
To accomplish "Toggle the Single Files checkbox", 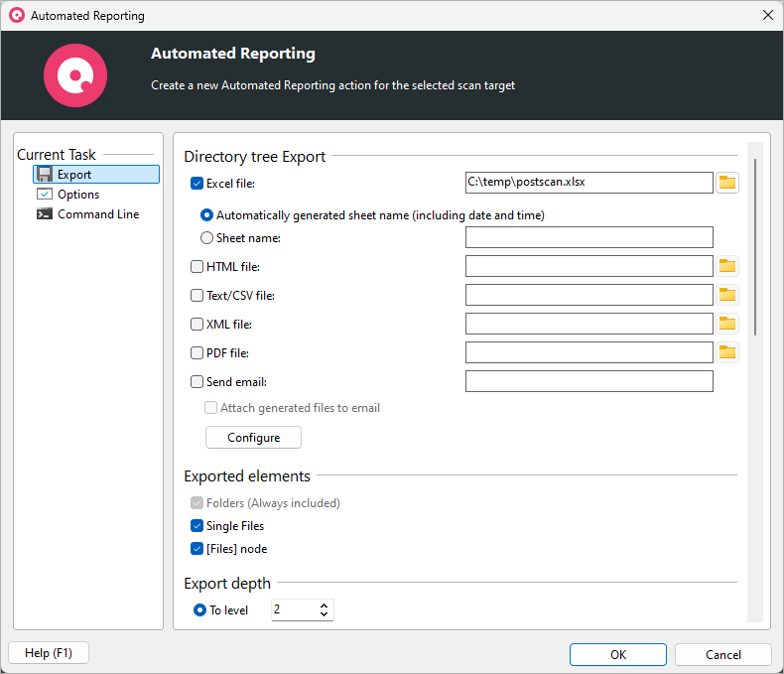I will 196,526.
